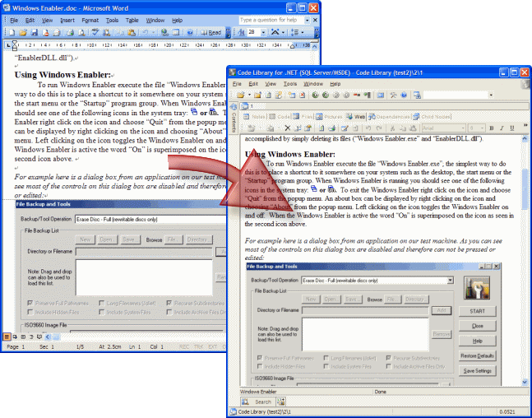Check Include Hidden Files in Code Library dialog
This screenshot has height=418, width=532.
point(260,366)
